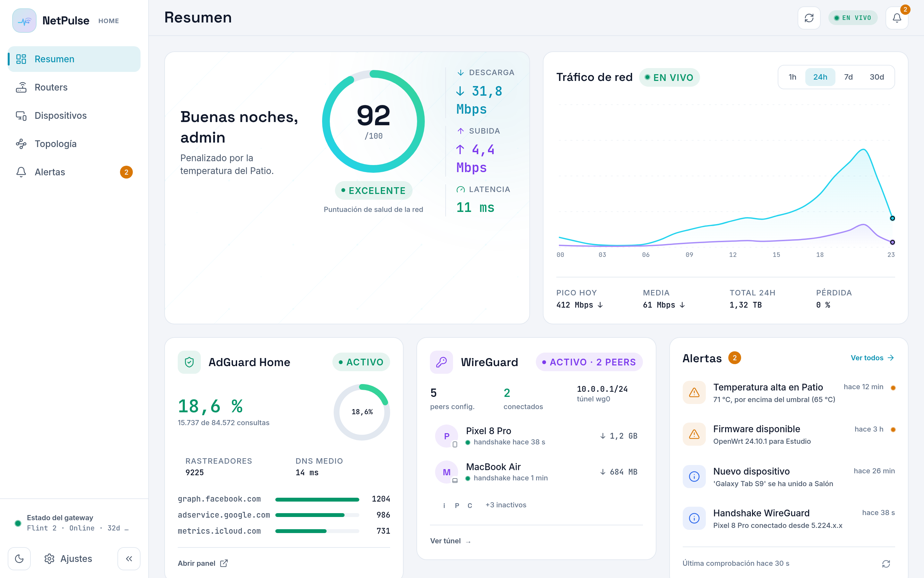Click the external link icon beside Abrir panel
This screenshot has height=578, width=924.
[224, 563]
